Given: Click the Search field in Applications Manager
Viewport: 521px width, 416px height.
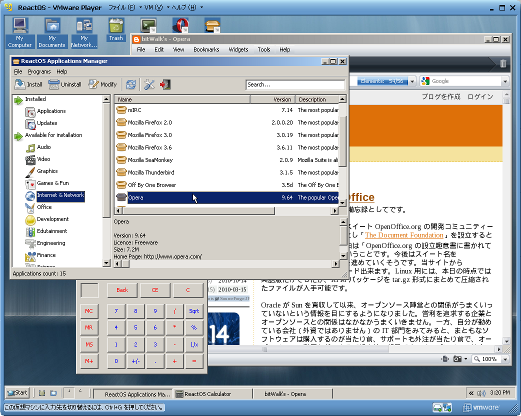Looking at the screenshot, I should tap(295, 85).
